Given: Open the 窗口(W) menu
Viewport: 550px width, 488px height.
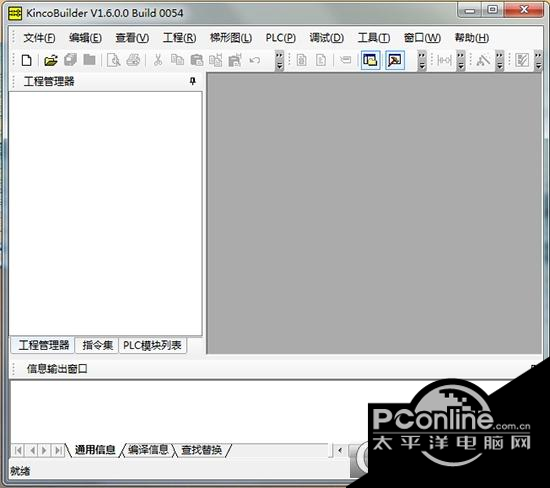Looking at the screenshot, I should click(x=422, y=38).
